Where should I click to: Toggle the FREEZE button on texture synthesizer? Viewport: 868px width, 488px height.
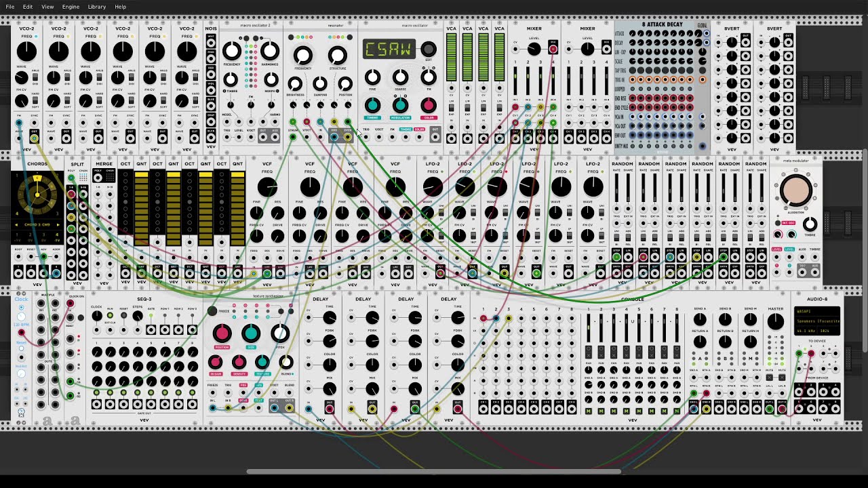click(212, 311)
